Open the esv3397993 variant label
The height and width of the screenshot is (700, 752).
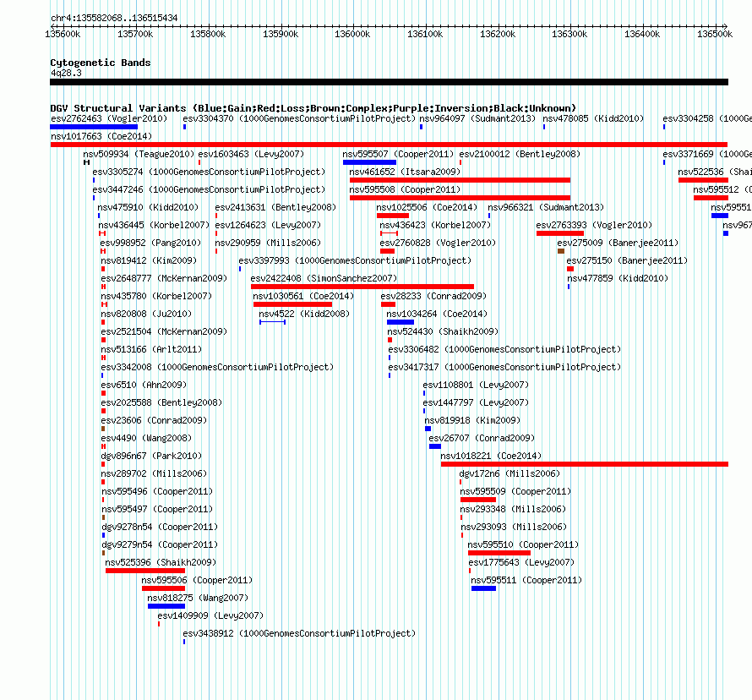pos(355,260)
